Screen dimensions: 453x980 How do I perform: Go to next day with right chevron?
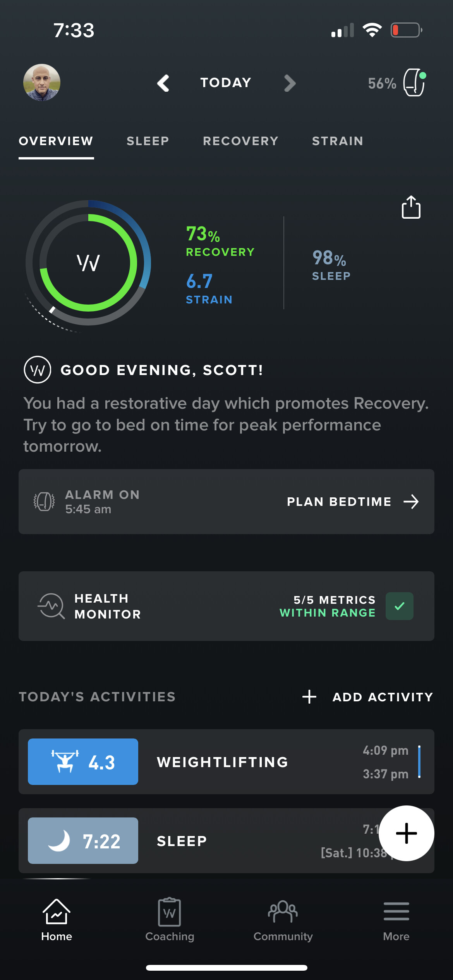coord(290,83)
